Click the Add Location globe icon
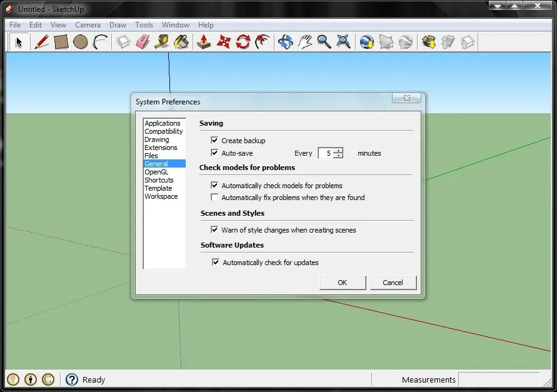 (366, 42)
